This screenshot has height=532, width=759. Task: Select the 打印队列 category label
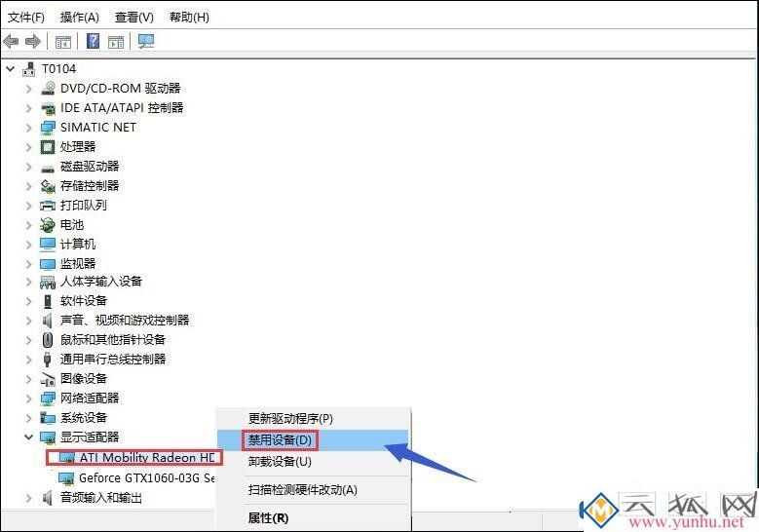(x=83, y=206)
